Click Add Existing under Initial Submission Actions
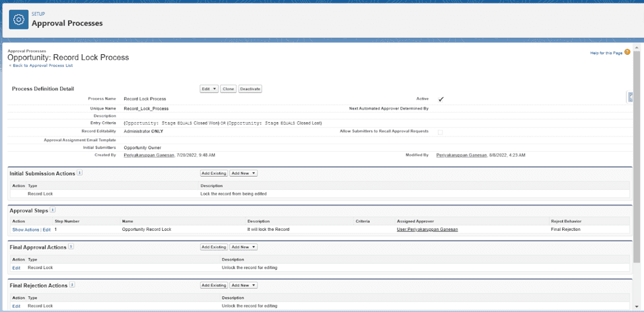644x312 pixels. click(x=214, y=173)
